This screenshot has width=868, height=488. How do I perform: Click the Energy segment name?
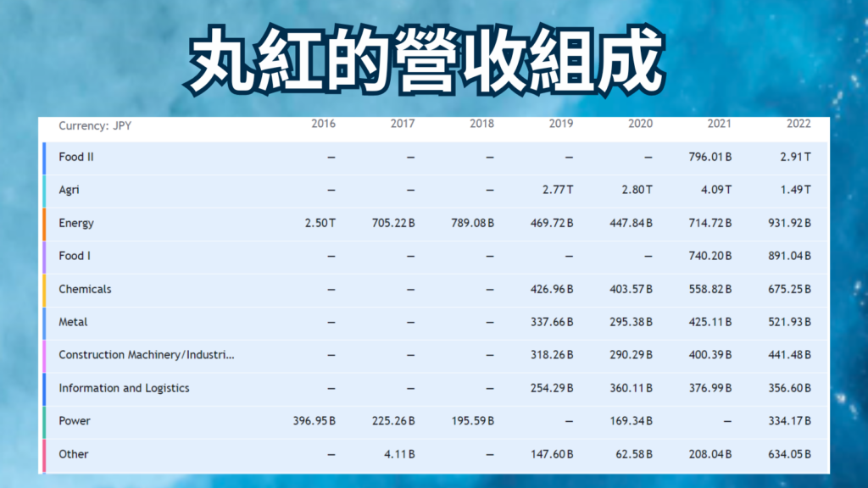[76, 223]
